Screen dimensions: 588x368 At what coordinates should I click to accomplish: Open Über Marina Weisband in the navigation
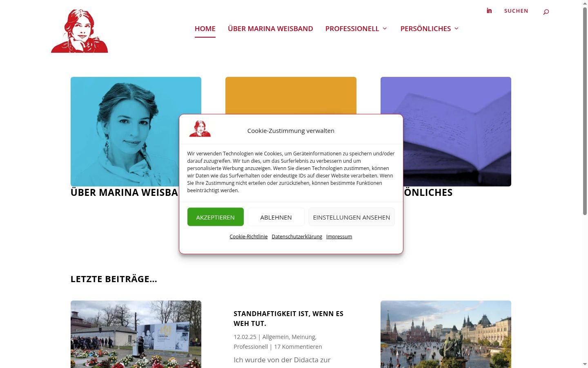coord(270,29)
